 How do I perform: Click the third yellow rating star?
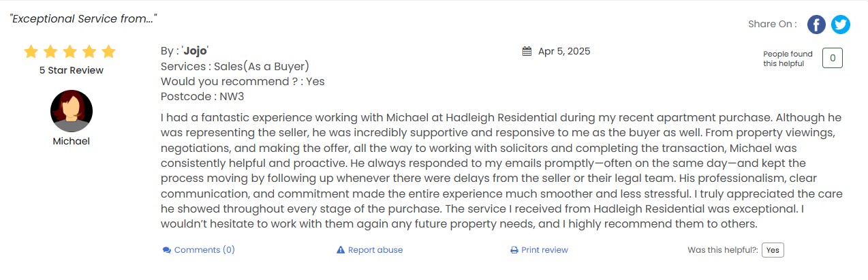tap(69, 52)
